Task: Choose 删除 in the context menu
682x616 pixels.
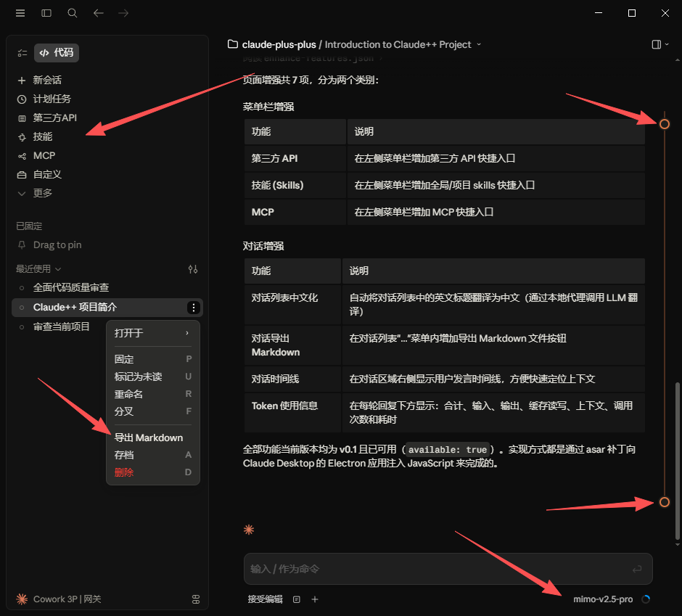Action: coord(152,472)
